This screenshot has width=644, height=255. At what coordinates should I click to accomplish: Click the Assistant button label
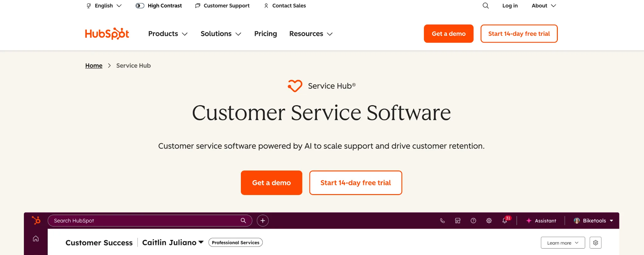pos(545,221)
